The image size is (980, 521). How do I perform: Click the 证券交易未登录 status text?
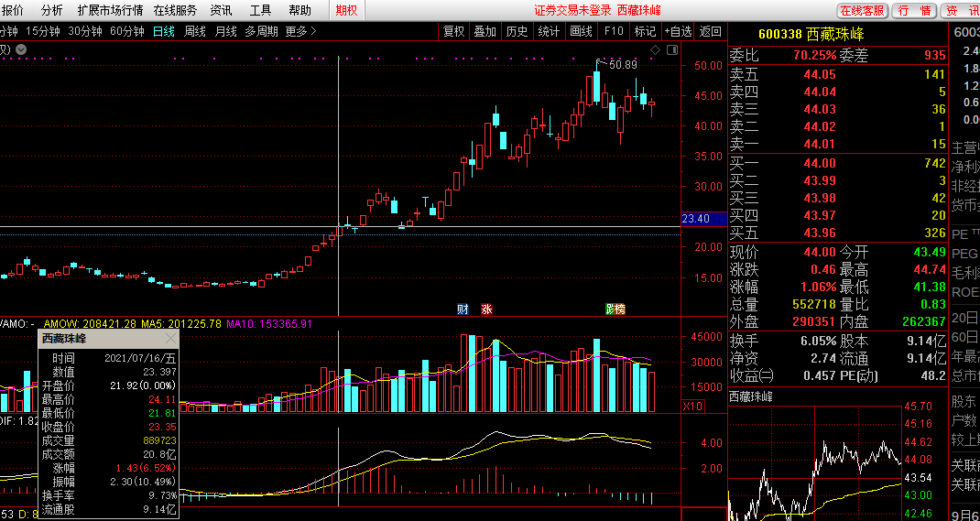click(572, 10)
